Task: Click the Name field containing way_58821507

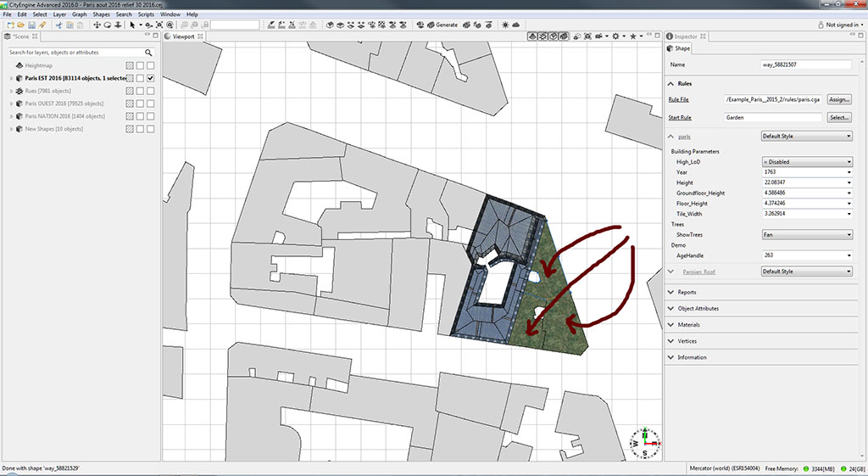Action: pos(807,64)
